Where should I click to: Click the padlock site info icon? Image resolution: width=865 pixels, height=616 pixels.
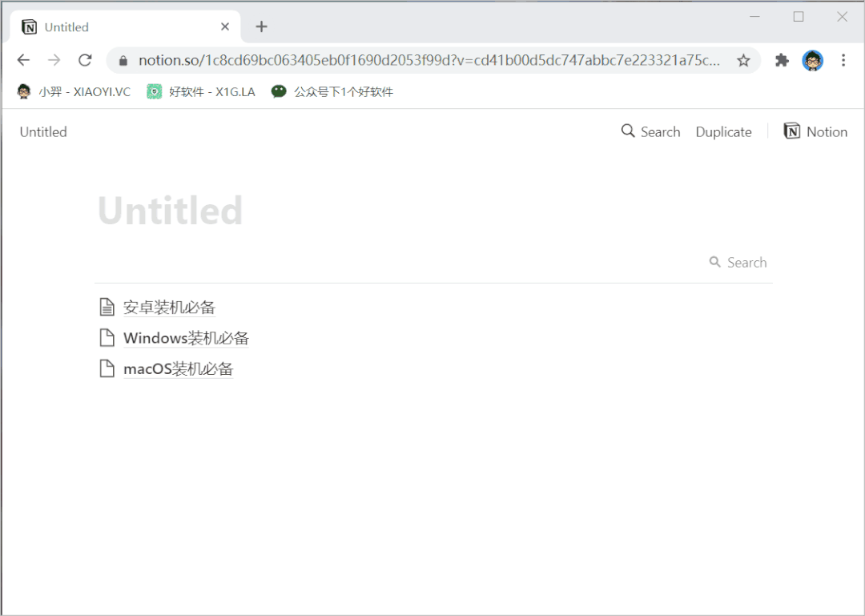tap(123, 61)
